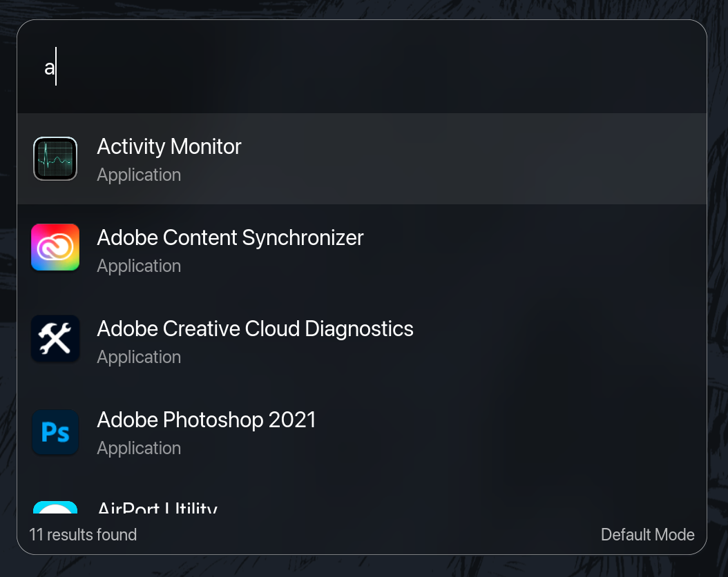The image size is (728, 577).
Task: Click the Adobe Content Synchronizer icon
Action: [x=55, y=247]
